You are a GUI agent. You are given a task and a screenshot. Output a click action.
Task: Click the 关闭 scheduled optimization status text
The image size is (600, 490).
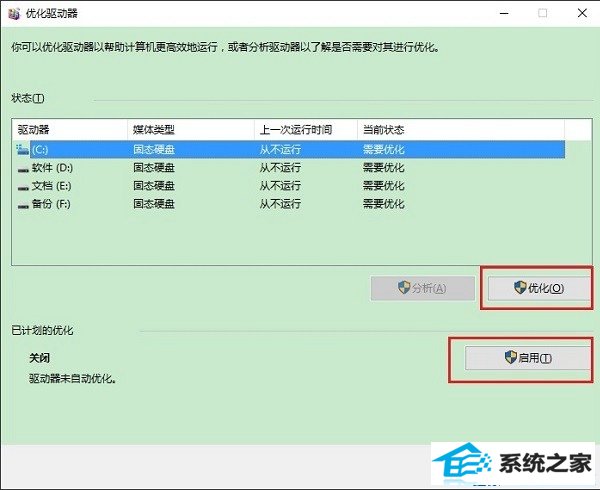[x=39, y=358]
